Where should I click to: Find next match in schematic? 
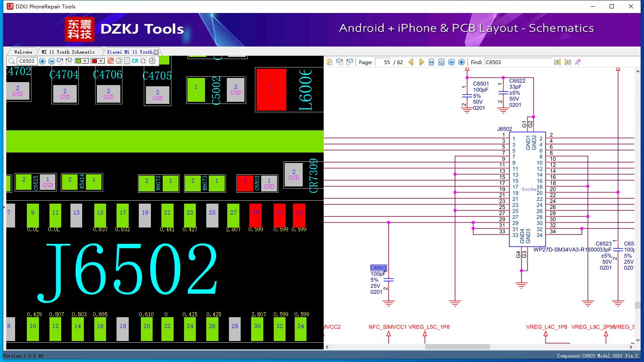coord(568,62)
